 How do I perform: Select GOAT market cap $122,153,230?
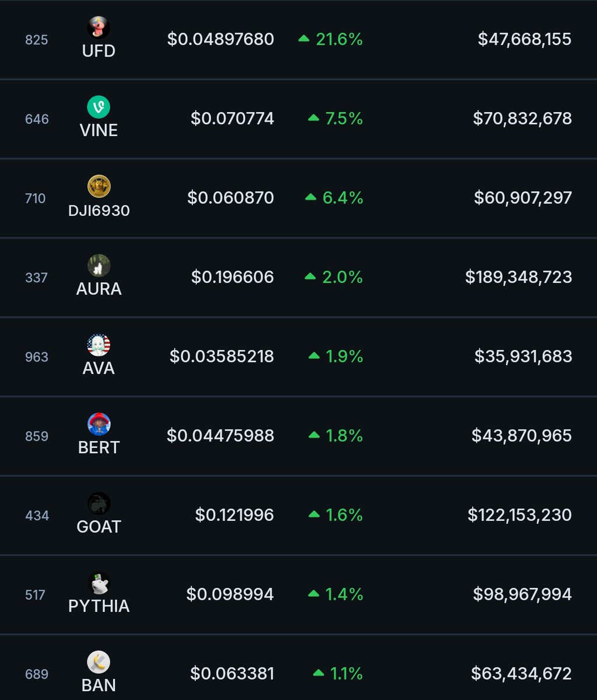(x=519, y=515)
